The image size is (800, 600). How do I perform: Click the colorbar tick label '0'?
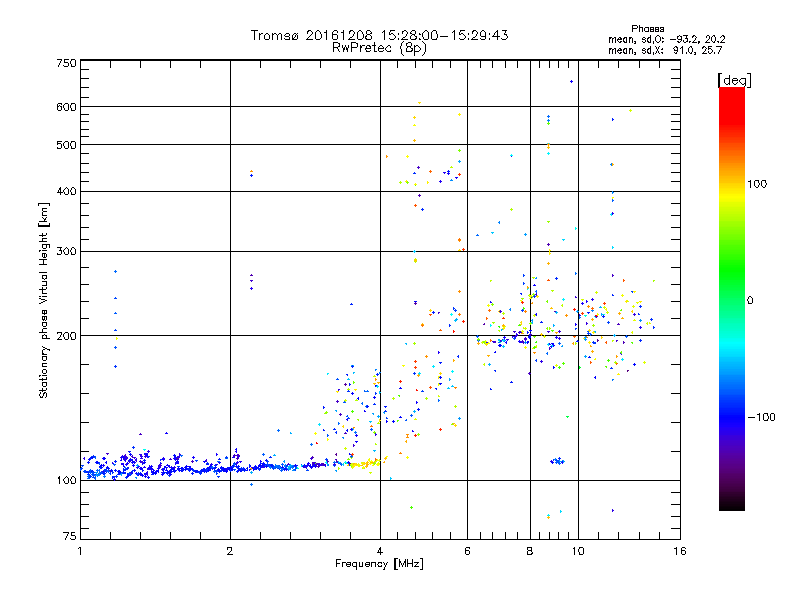(x=750, y=301)
